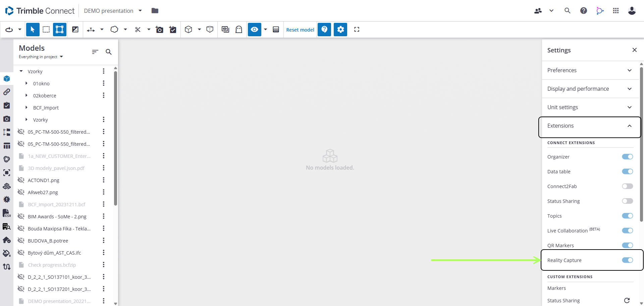This screenshot has height=306, width=644.
Task: Search within the Models panel
Action: pos(108,52)
